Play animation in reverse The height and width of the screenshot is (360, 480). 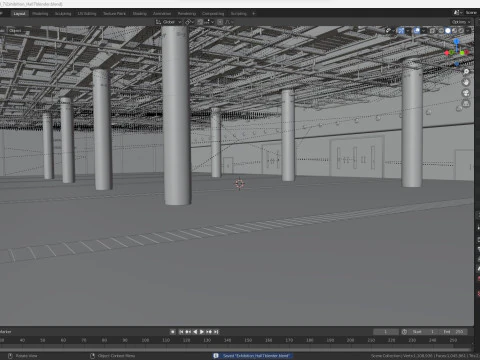[195, 332]
